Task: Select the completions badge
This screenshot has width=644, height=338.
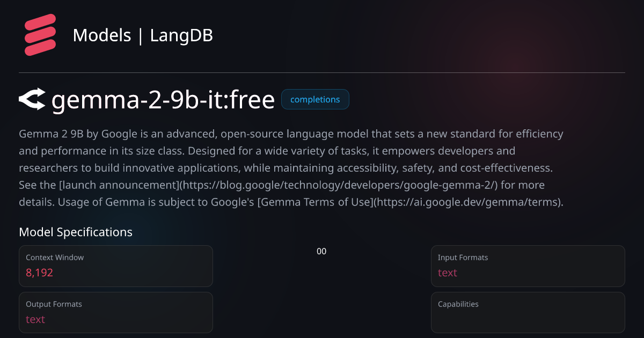Action: (315, 99)
